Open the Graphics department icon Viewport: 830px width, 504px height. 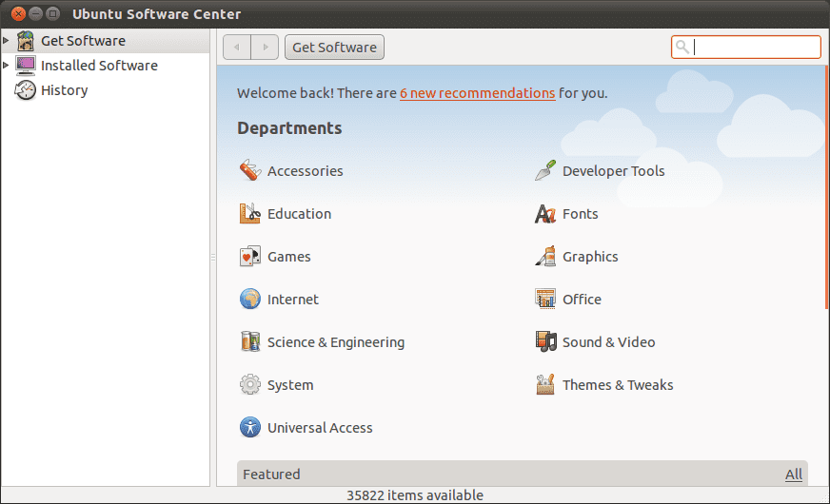[x=544, y=257]
